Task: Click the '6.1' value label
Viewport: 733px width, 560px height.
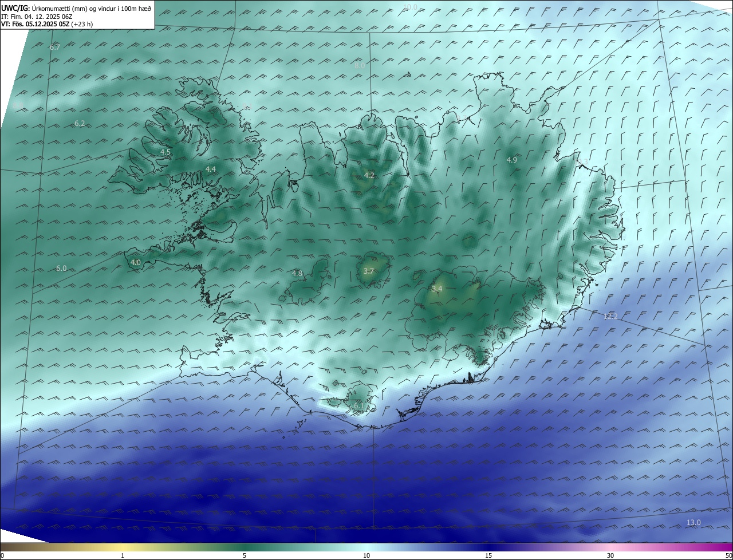Action: pos(358,405)
